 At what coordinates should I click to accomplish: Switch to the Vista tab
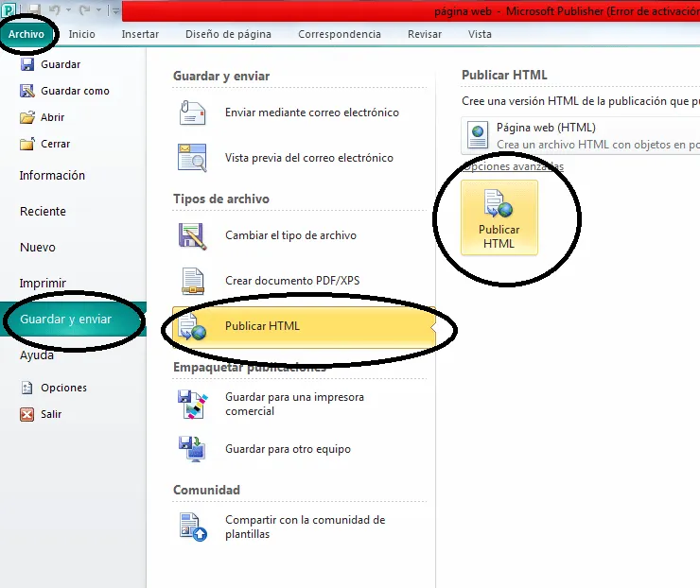coord(480,34)
